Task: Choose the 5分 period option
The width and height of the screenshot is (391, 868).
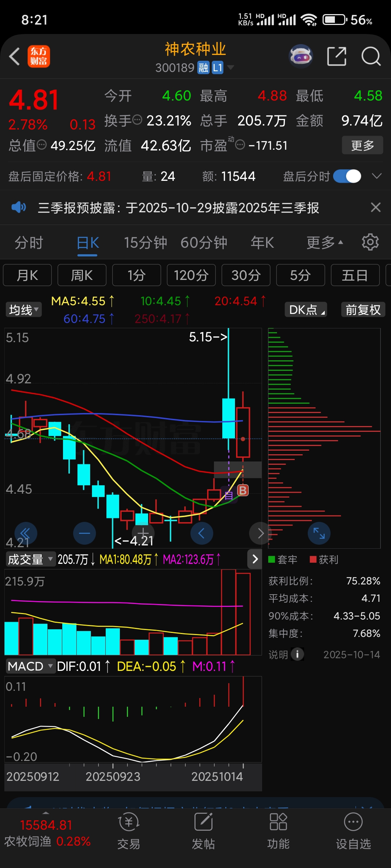Action: point(300,275)
